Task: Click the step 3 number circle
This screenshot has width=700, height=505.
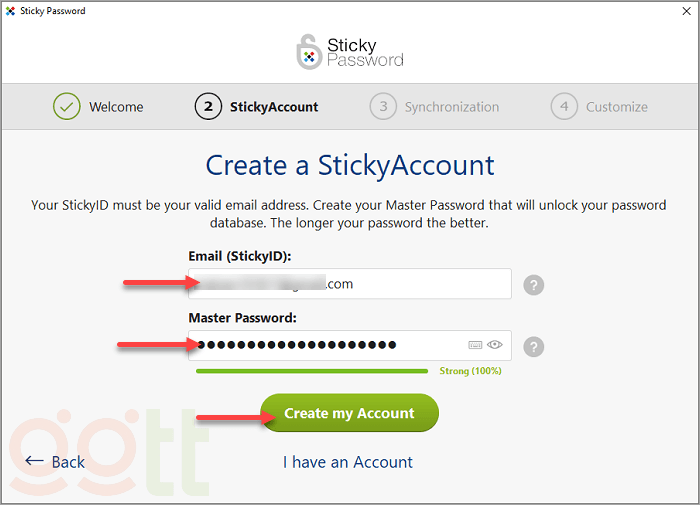Action: click(x=382, y=107)
